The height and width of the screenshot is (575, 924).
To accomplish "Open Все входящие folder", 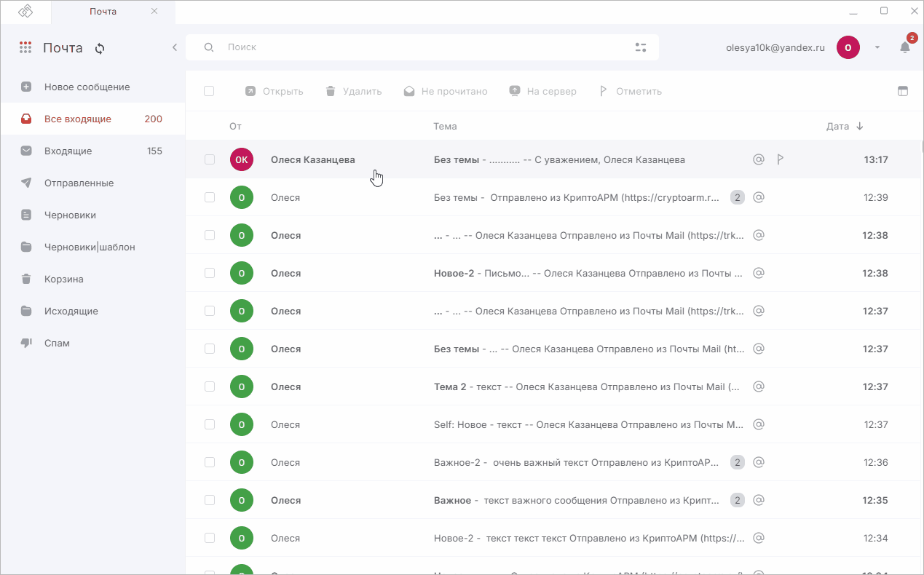I will click(92, 119).
